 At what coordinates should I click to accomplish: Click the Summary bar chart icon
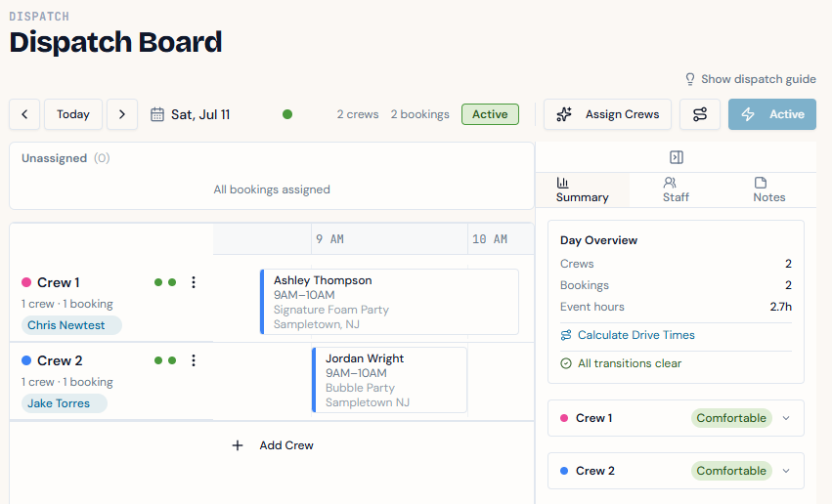[x=562, y=183]
